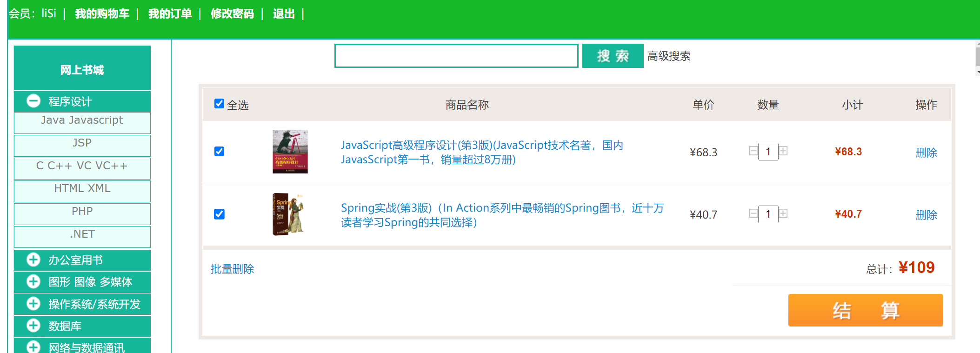Open the Spring实战 book cover thumbnail
This screenshot has height=353, width=980.
(x=288, y=214)
